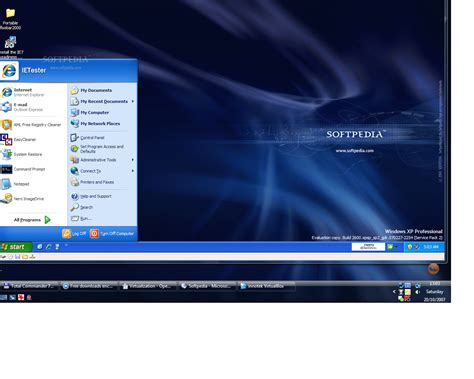Click the floppy disk icon in VirtualBox status bar
The width and height of the screenshot is (474, 379).
point(18,257)
